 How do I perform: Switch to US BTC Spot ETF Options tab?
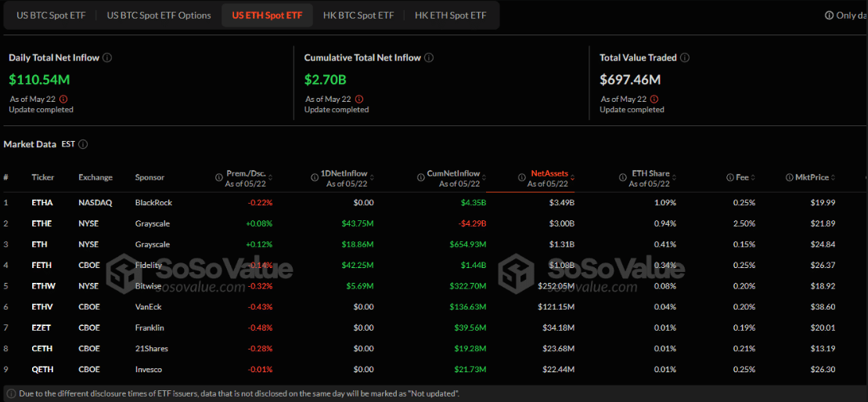point(159,15)
